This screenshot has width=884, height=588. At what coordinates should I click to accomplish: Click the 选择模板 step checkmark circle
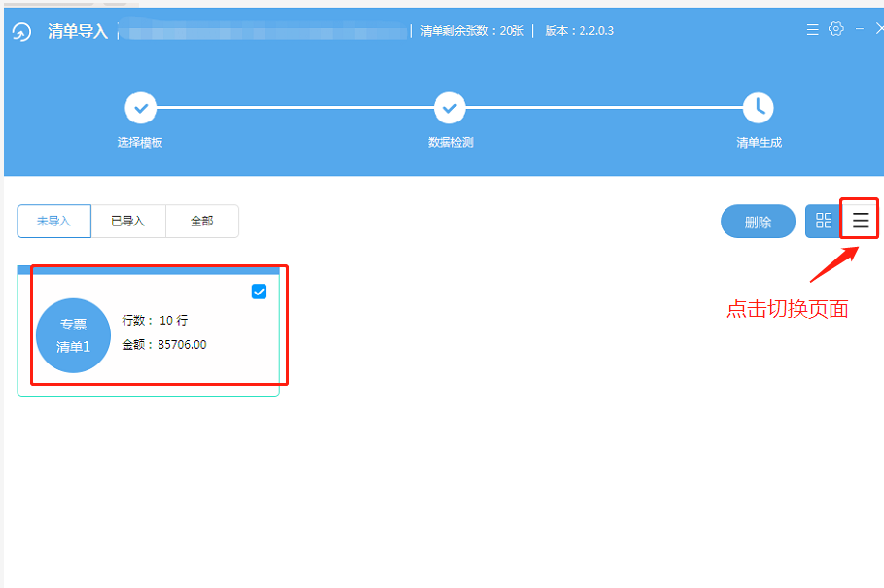(140, 108)
